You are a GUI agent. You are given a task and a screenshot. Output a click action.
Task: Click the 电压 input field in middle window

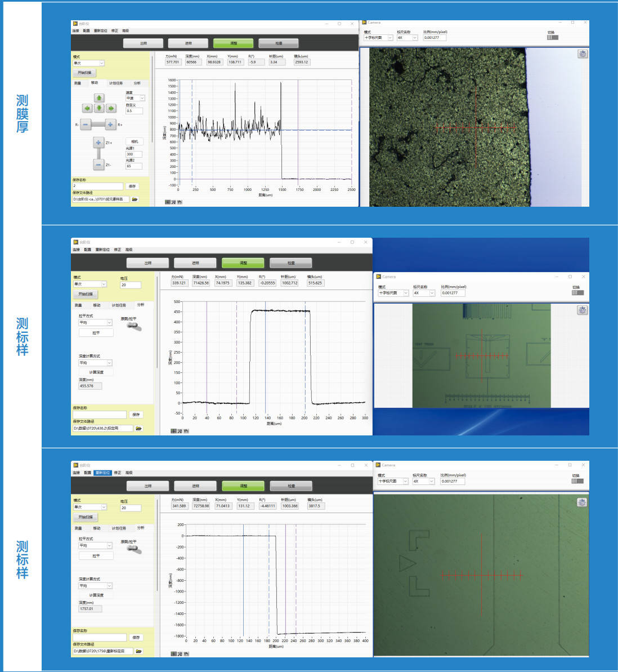[x=130, y=285]
